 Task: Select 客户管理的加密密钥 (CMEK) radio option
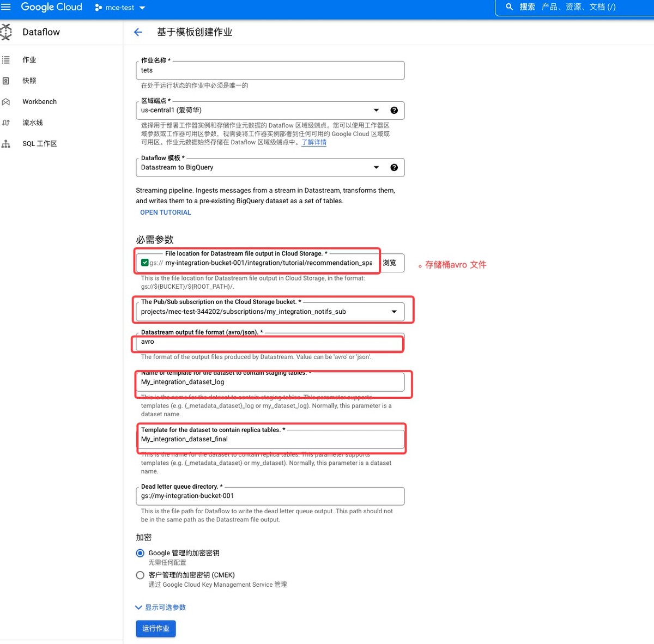[x=140, y=575]
